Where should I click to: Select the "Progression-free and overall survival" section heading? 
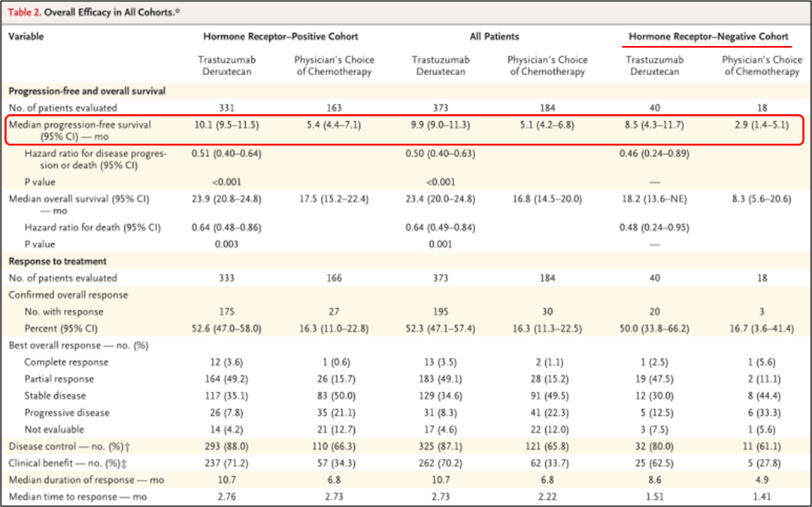(x=87, y=91)
